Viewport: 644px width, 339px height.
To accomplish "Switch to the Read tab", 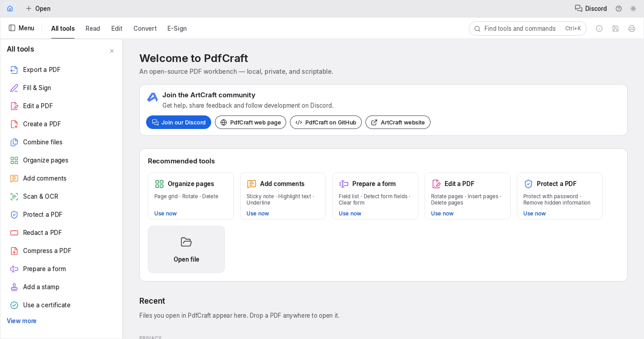I will pos(93,29).
